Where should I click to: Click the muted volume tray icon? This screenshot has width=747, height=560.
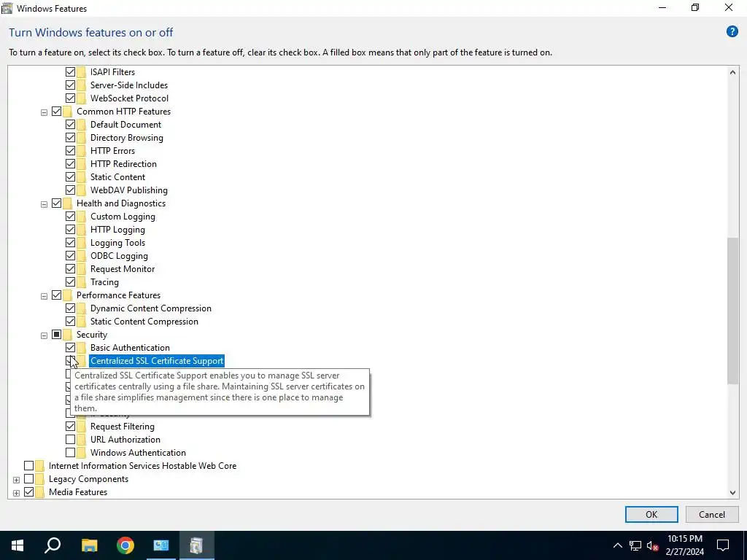(653, 545)
